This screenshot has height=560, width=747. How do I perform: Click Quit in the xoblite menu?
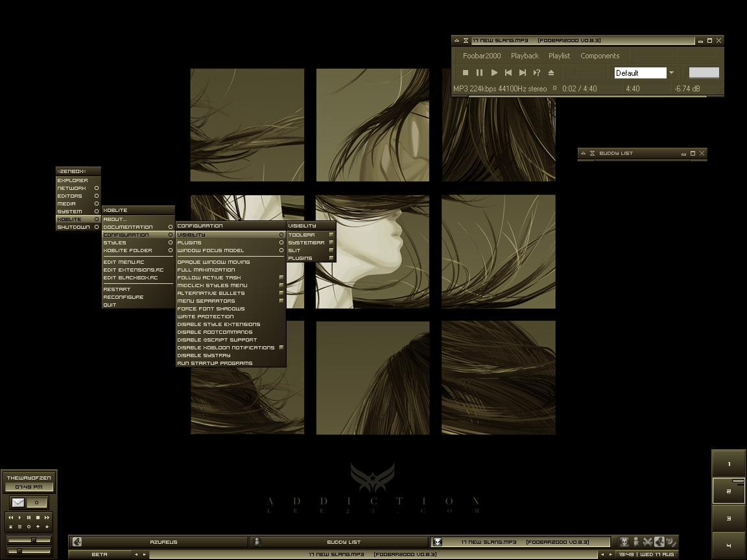tap(138, 305)
